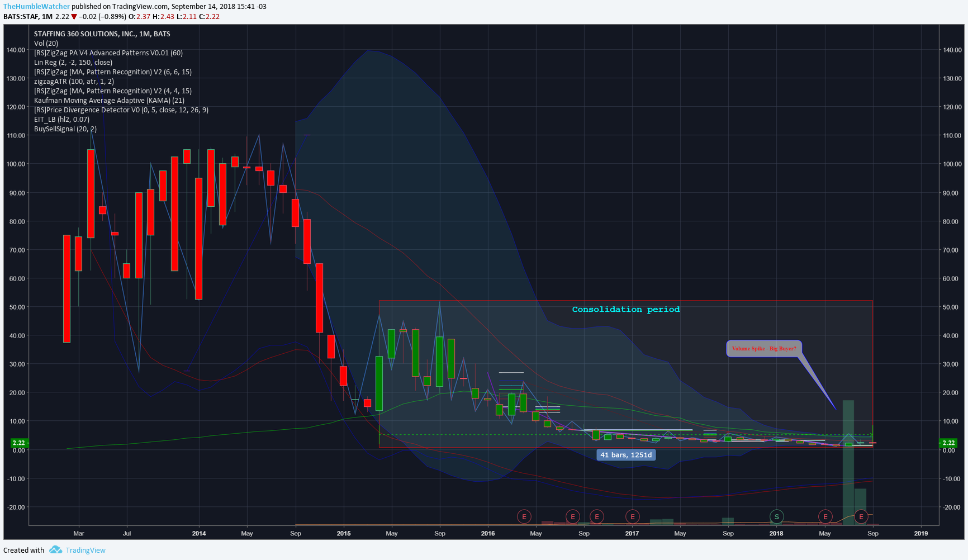Open TheHumbleWatcher author profile link
This screenshot has height=560, width=968.
click(x=37, y=7)
